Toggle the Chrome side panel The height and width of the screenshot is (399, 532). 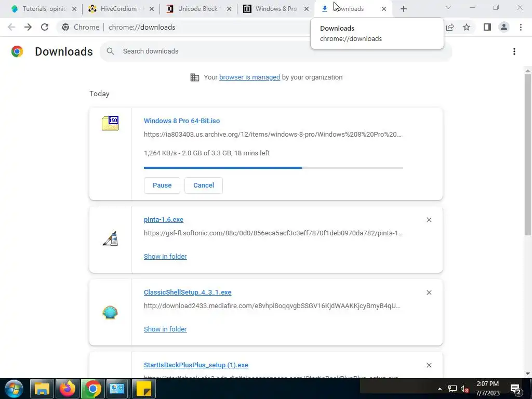click(x=487, y=27)
